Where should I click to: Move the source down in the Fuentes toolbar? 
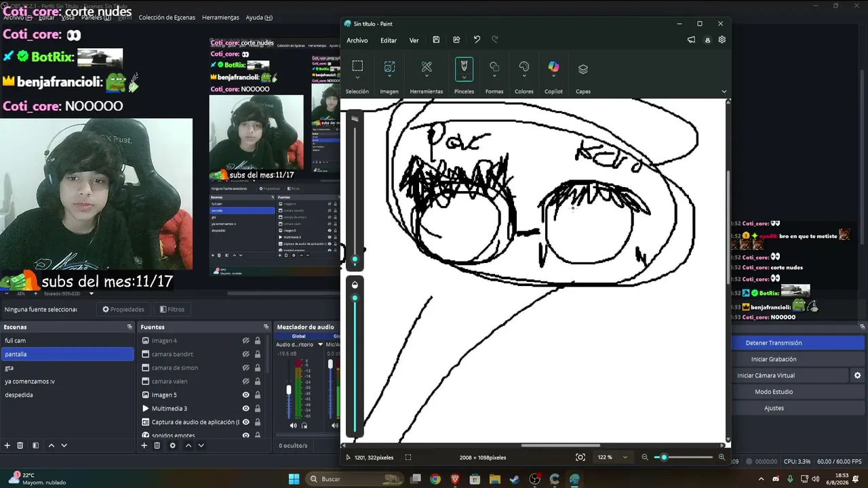click(201, 445)
